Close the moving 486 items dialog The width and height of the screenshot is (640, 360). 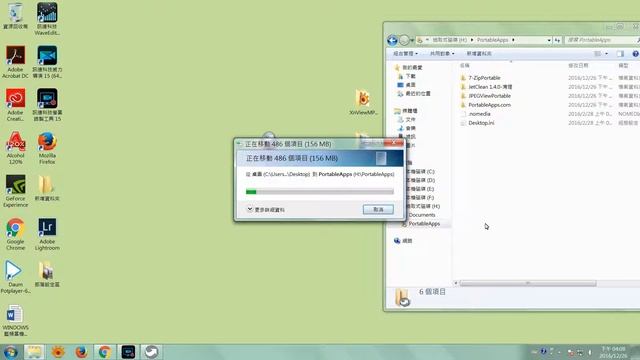pyautogui.click(x=393, y=142)
